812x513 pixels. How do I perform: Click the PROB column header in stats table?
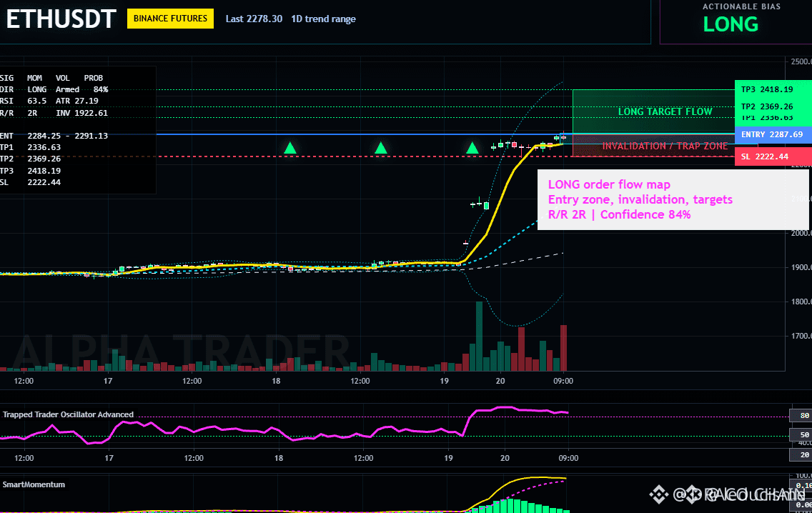point(93,78)
